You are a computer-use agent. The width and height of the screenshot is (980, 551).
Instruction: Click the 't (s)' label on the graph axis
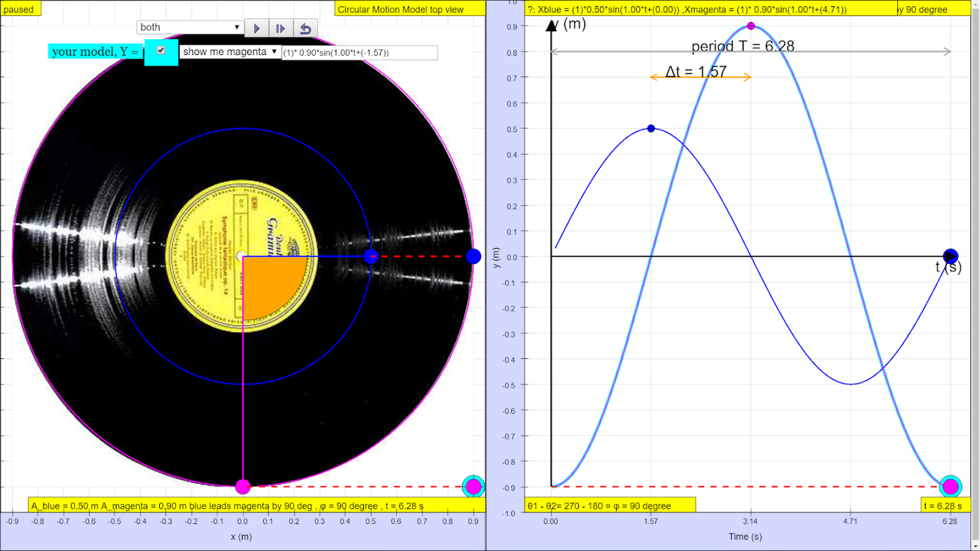[x=948, y=267]
